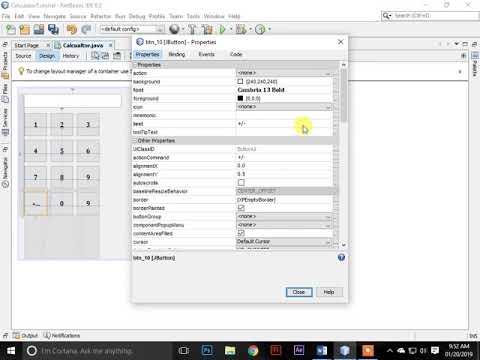
Task: Click the globe browser icon in toolbar
Action: pos(174,30)
